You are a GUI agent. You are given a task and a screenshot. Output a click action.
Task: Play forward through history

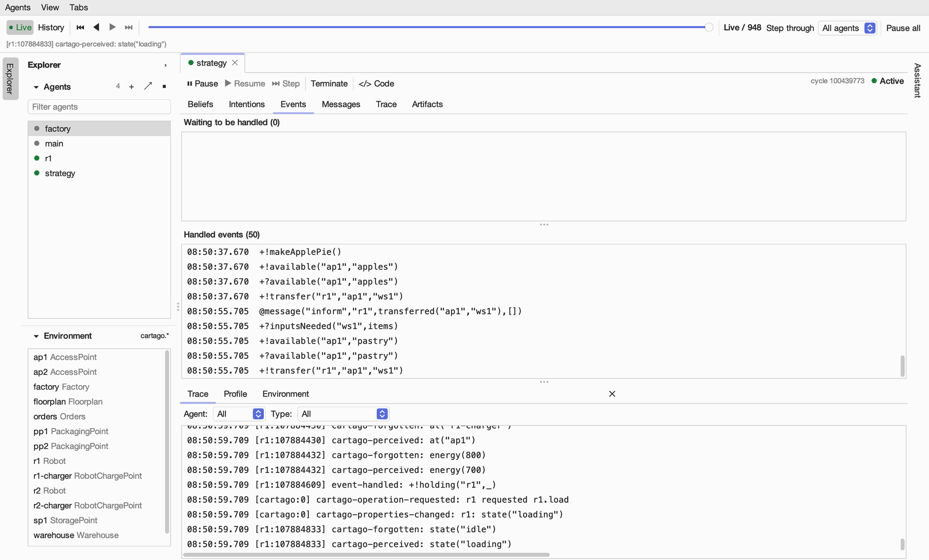pyautogui.click(x=112, y=27)
